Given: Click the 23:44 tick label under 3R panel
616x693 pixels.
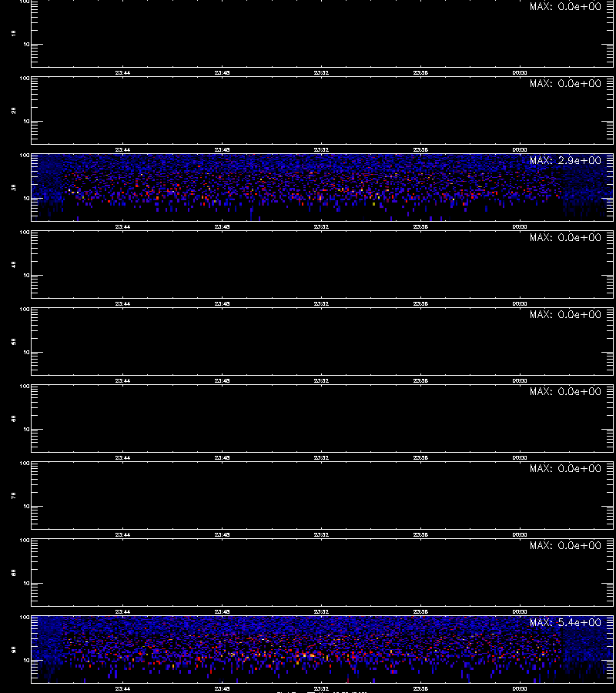Looking at the screenshot, I should tap(122, 226).
